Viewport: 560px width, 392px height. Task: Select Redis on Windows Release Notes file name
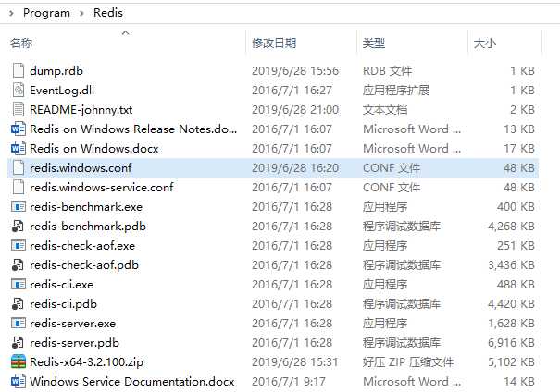133,129
